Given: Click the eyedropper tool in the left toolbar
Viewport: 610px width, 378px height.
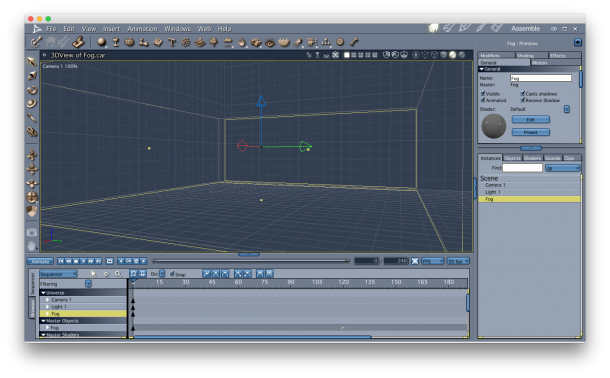Looking at the screenshot, I should click(32, 118).
